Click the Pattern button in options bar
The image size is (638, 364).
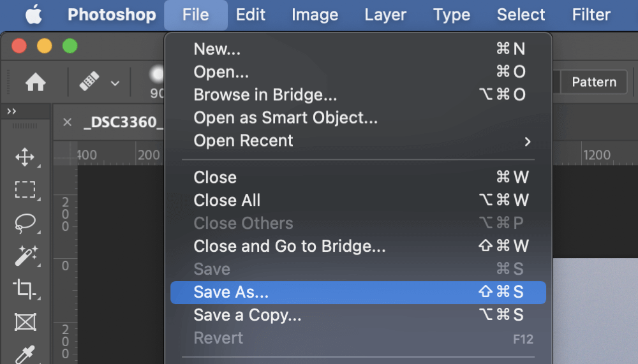click(x=593, y=82)
